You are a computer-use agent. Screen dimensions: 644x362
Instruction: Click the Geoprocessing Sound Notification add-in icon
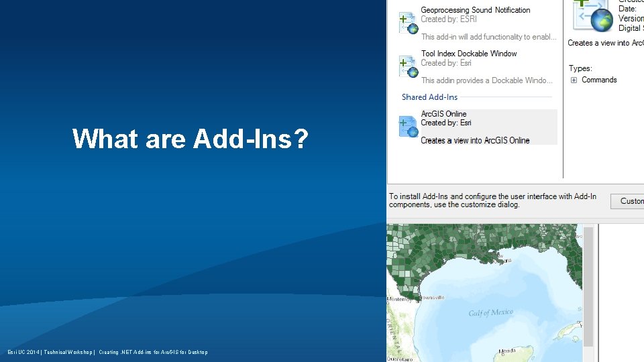point(409,23)
